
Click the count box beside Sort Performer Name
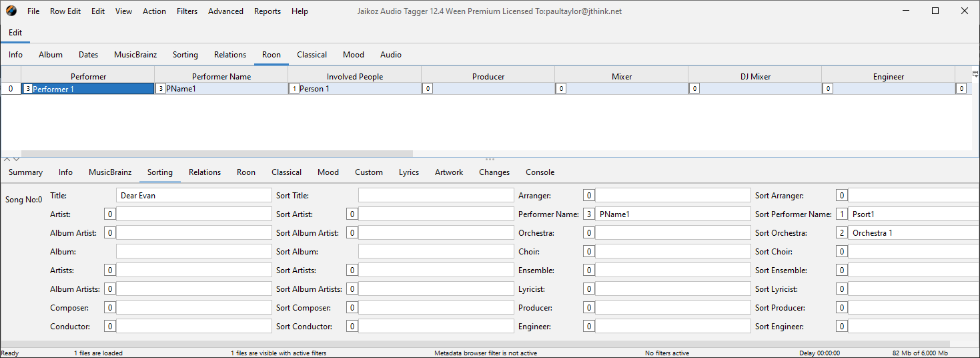[x=842, y=214]
